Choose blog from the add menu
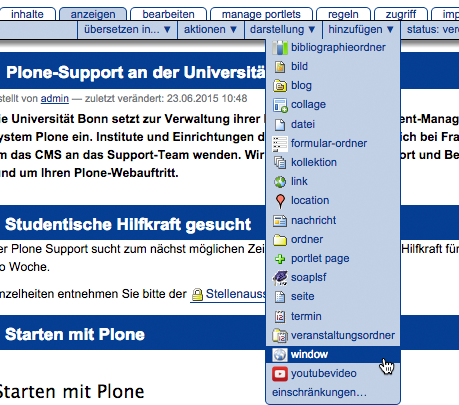The width and height of the screenshot is (459, 405). point(333,86)
